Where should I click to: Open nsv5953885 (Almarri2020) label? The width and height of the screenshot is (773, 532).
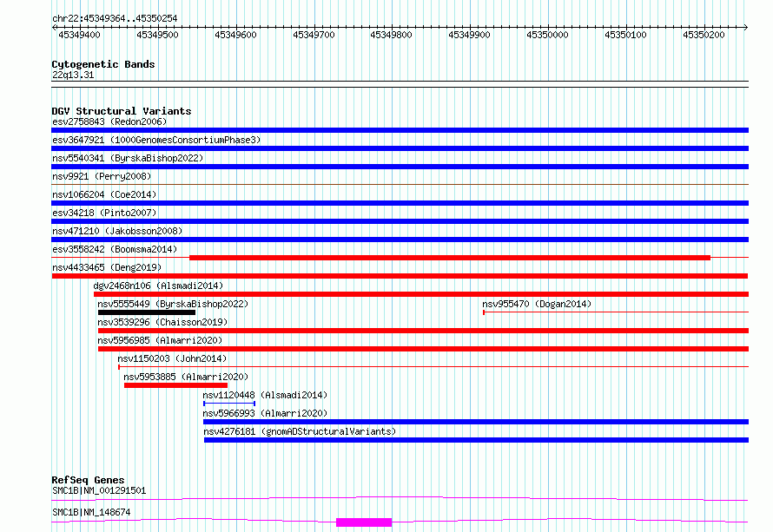(x=186, y=377)
